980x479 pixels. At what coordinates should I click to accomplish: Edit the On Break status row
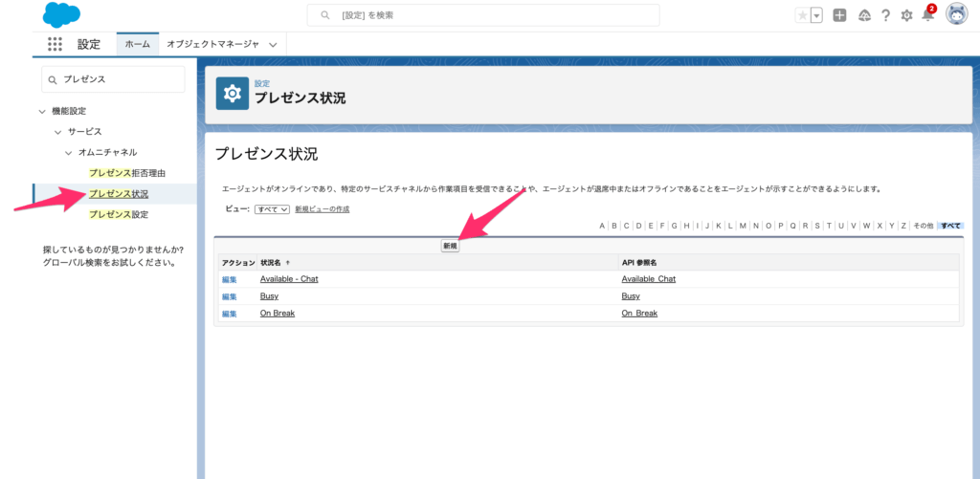pyautogui.click(x=230, y=314)
